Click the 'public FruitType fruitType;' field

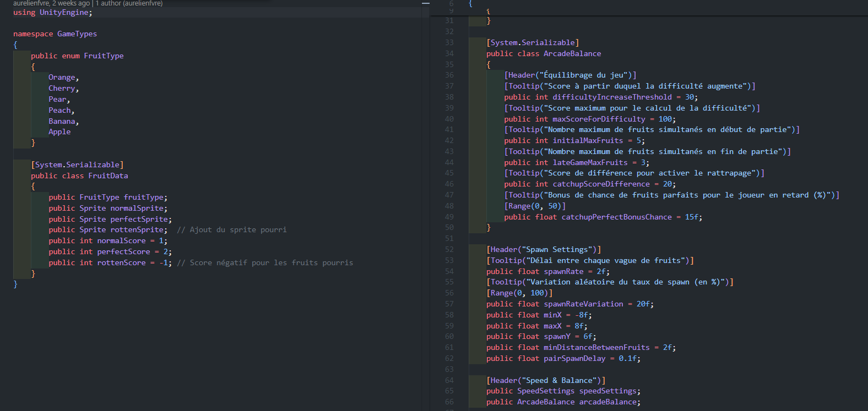[x=108, y=198]
